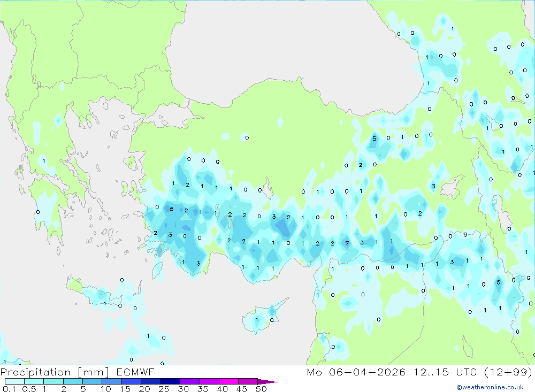The image size is (535, 392).
Task: Click the '(12+99)' forecast step text
Action: [x=508, y=372]
